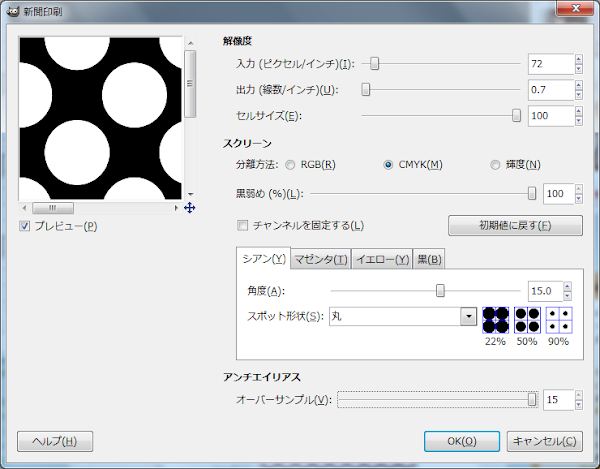Click the 黒弱め slider handle
The image size is (600, 469).
pos(532,194)
